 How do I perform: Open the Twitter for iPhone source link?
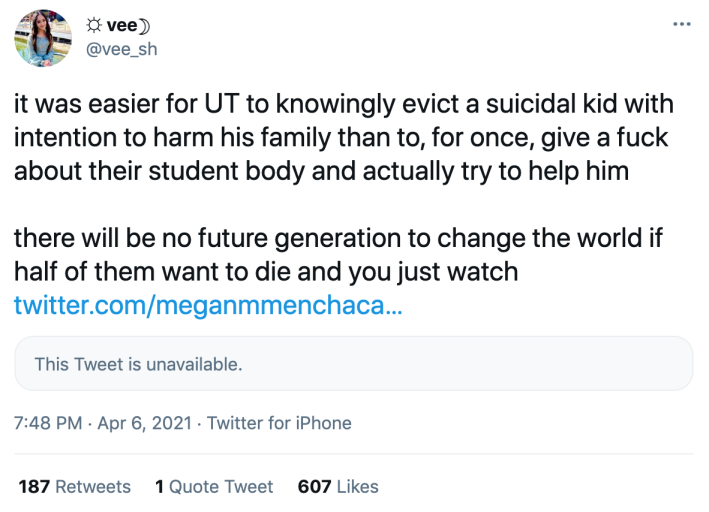tap(279, 423)
